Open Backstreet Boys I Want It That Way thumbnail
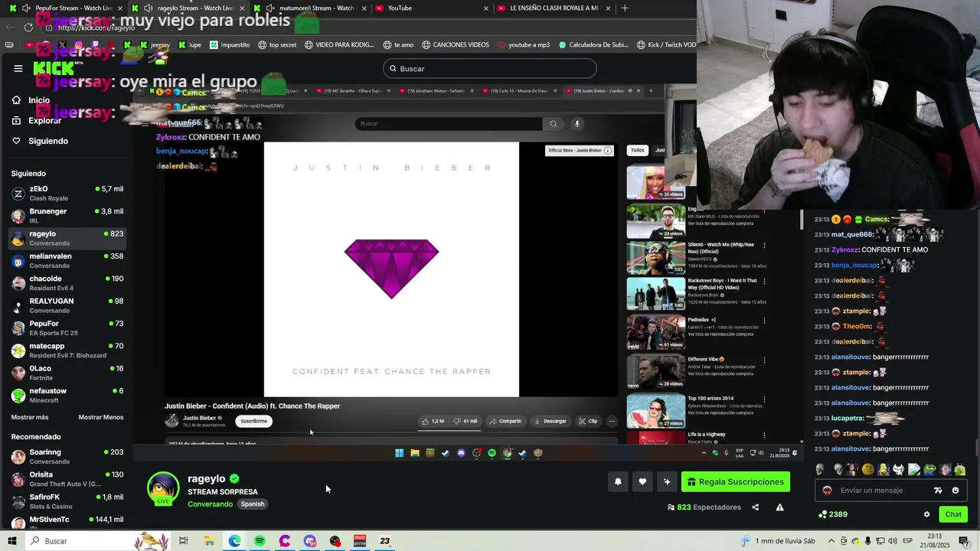Viewport: 980px width, 551px height. pyautogui.click(x=656, y=294)
